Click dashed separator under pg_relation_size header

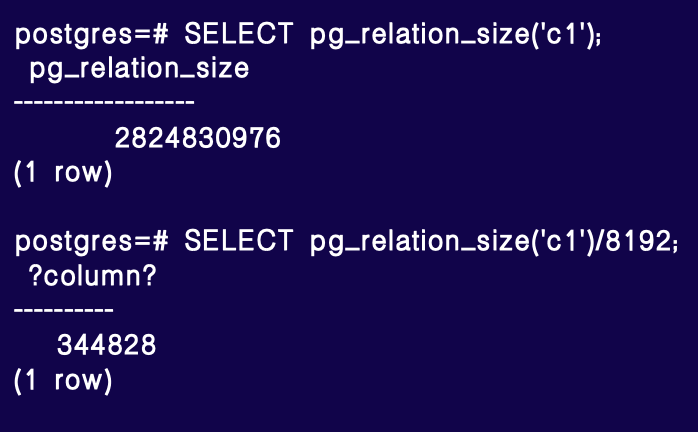point(104,101)
